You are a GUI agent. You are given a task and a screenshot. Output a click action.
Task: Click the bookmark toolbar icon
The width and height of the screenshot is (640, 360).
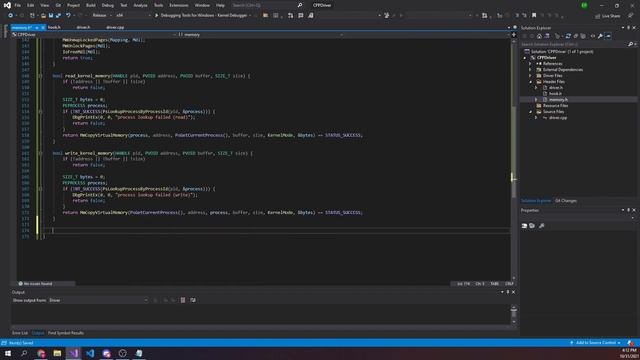pos(534,16)
